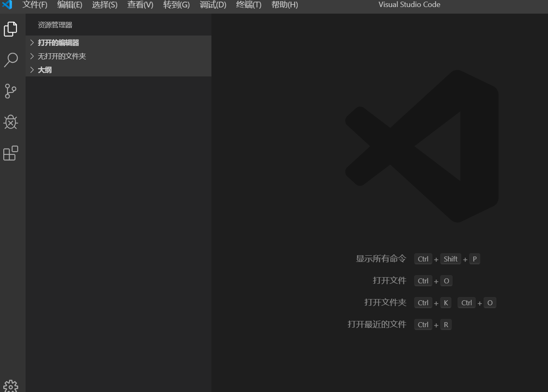This screenshot has height=392, width=548.
Task: Open the Search view magnifier icon
Action: 11,60
